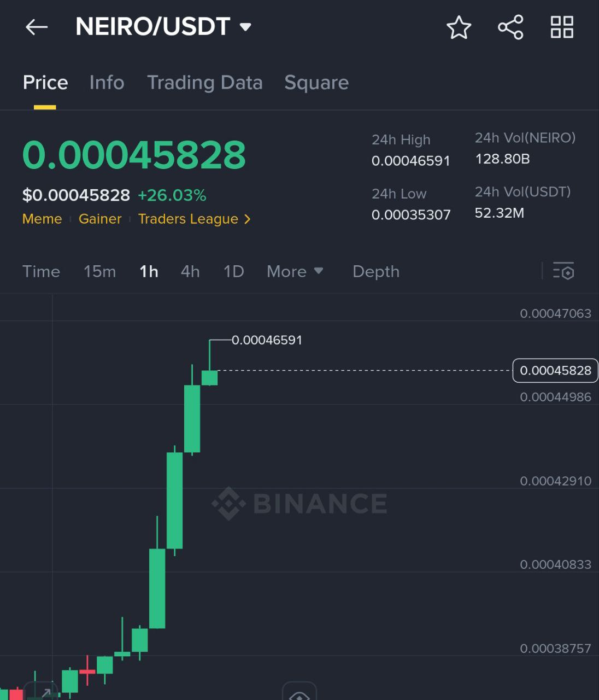Tap the 24h Low value 0.00035307
The width and height of the screenshot is (599, 700).
click(x=411, y=214)
